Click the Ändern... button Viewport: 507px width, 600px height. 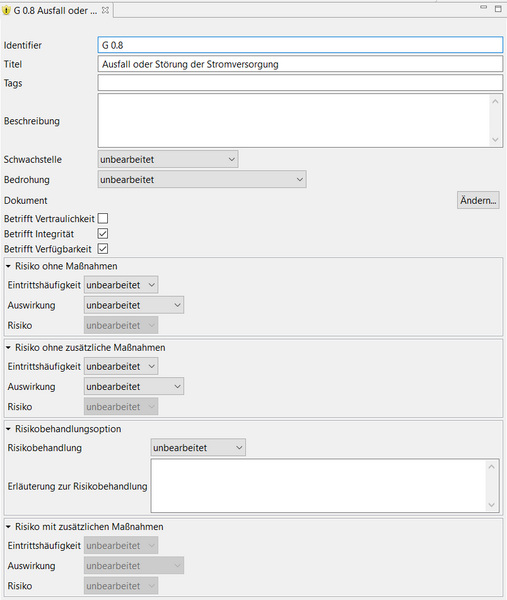(478, 200)
